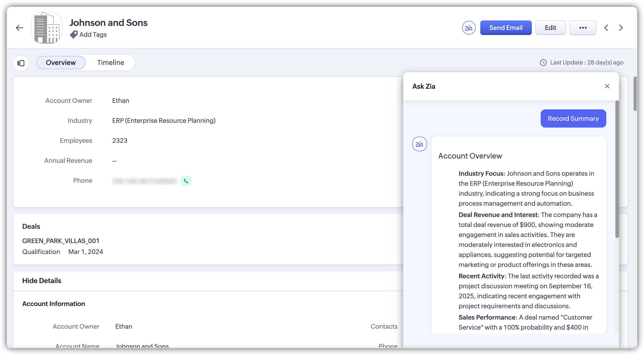
Task: Click the Add Tags tag icon
Action: [x=74, y=35]
